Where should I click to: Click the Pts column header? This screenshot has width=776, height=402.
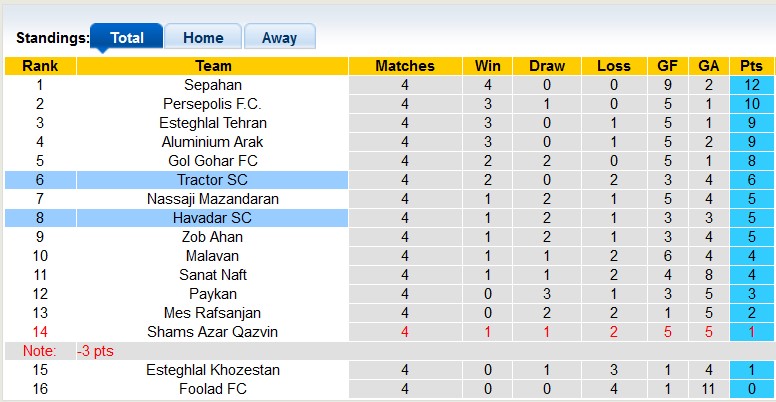749,66
